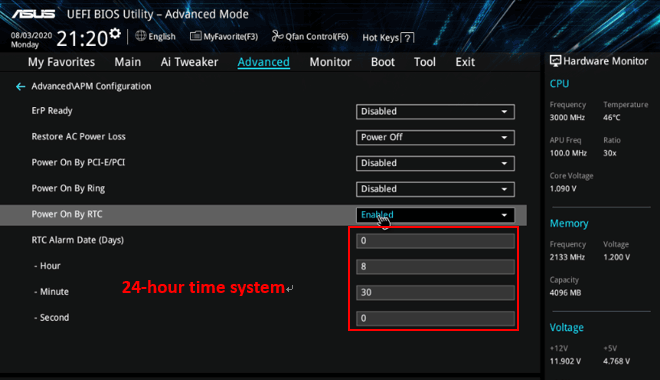
Task: Open MyFavorite(F3) panel
Action: (x=224, y=37)
